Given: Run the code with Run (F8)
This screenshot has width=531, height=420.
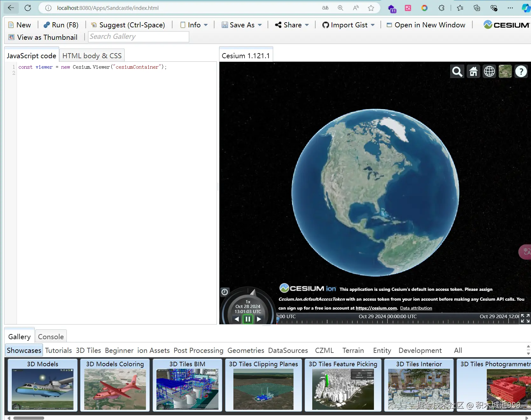Looking at the screenshot, I should point(61,25).
